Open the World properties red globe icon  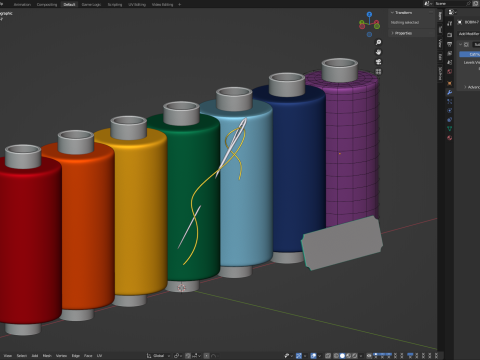click(449, 71)
